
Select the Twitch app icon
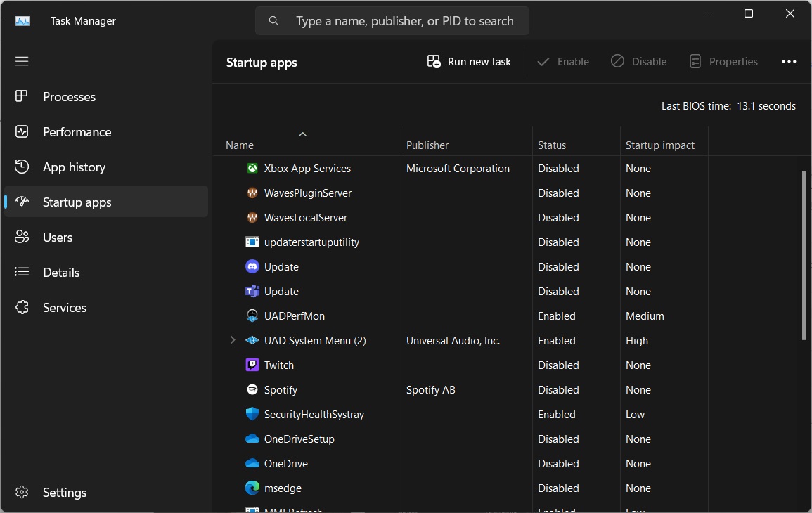point(252,365)
